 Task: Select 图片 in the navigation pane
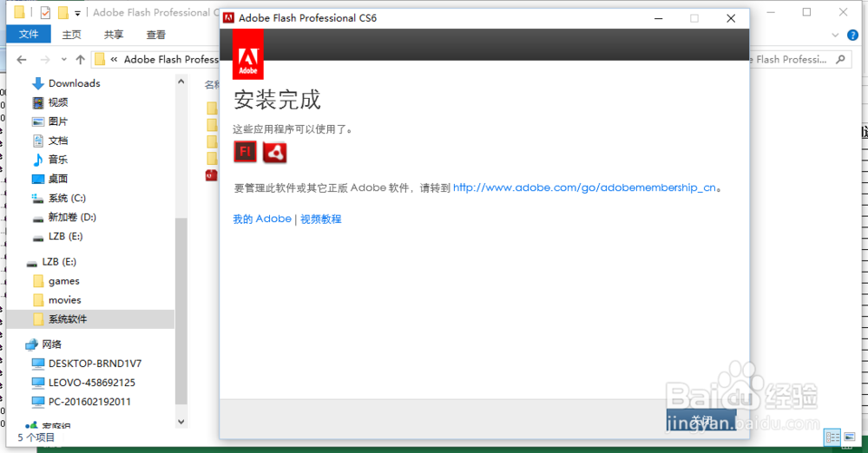pyautogui.click(x=58, y=121)
